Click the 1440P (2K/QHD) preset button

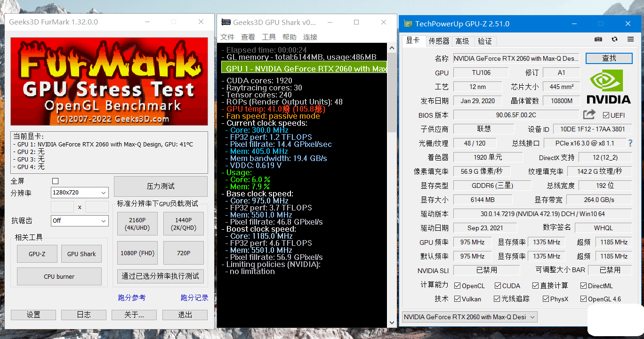click(184, 224)
